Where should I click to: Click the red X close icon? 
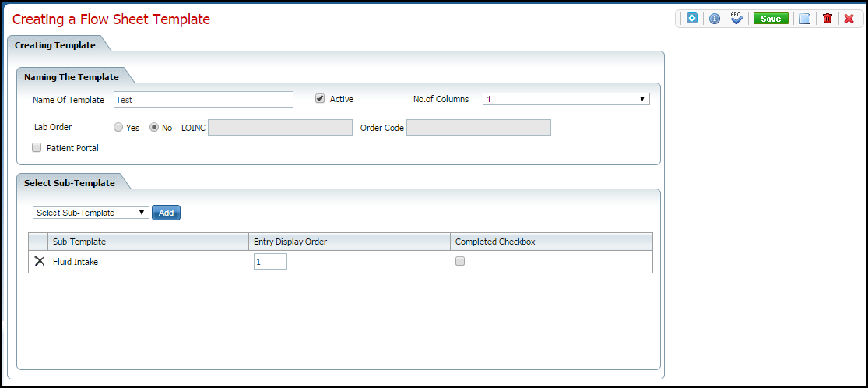(x=849, y=19)
